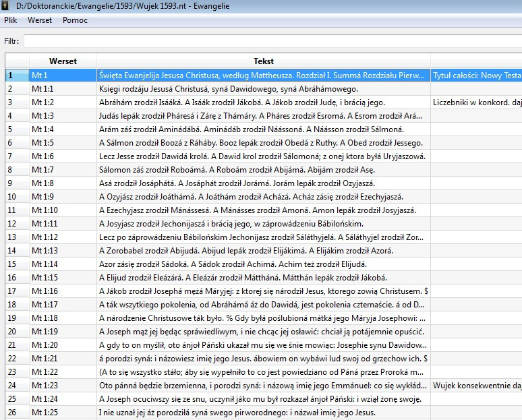Select the Mt 1:12 verse cell
This screenshot has width=522, height=420.
[x=63, y=237]
